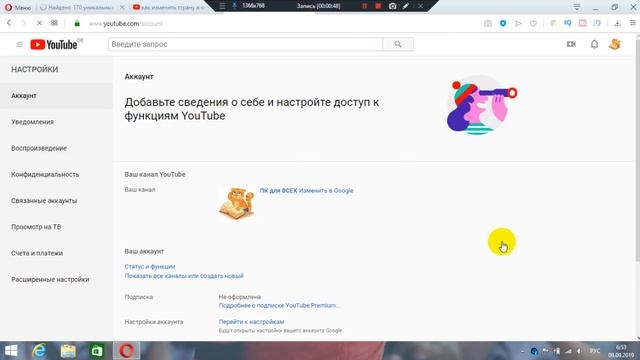Screen dimensions: 640x360
Task: Close the 'Найдено 170' tab
Action: pos(122,7)
